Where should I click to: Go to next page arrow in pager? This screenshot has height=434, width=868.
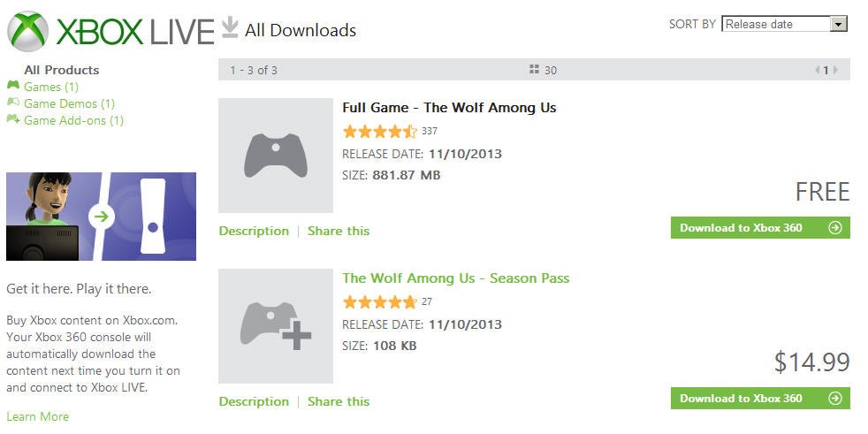tap(835, 70)
